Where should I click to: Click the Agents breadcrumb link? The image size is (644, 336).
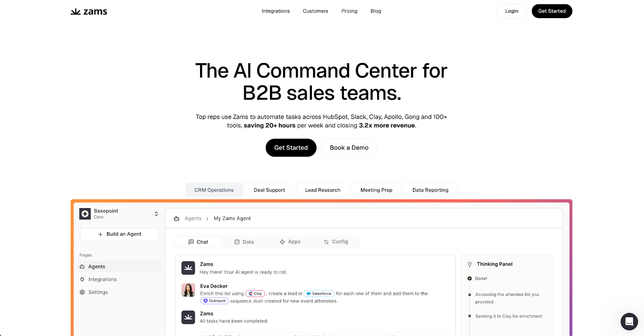point(193,219)
